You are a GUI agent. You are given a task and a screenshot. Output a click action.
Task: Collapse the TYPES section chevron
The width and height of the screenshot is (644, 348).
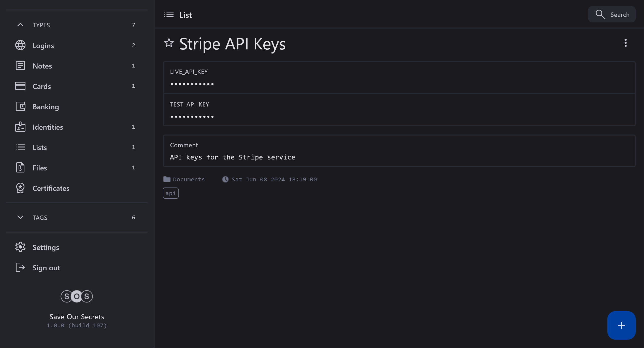coord(20,25)
